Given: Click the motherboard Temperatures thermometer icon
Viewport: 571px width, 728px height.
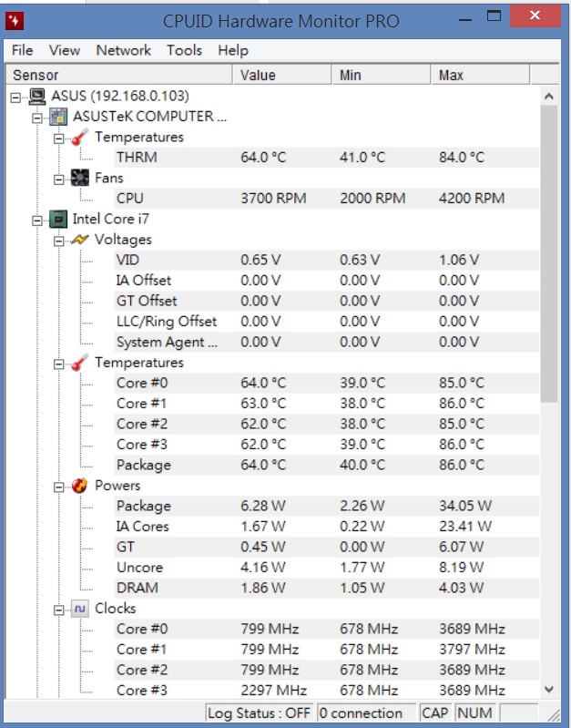Looking at the screenshot, I should tap(79, 137).
